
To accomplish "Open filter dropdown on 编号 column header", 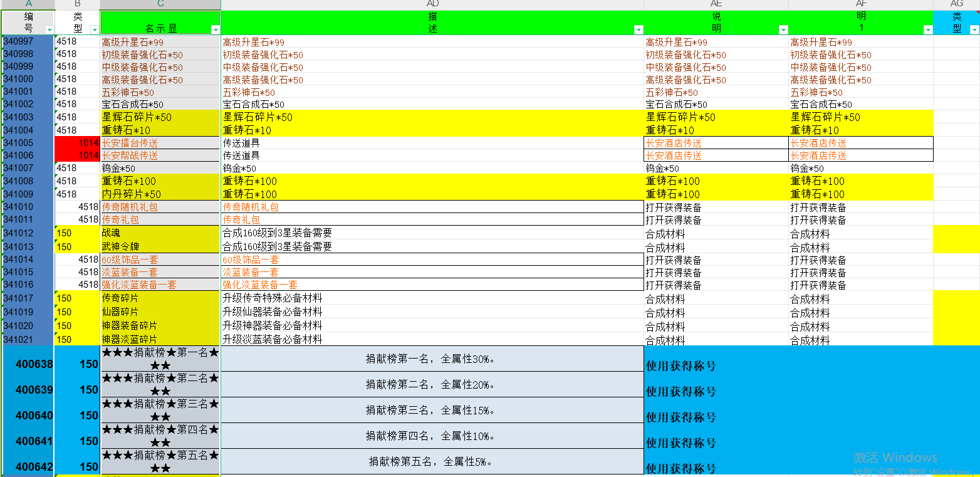I will 50,29.
